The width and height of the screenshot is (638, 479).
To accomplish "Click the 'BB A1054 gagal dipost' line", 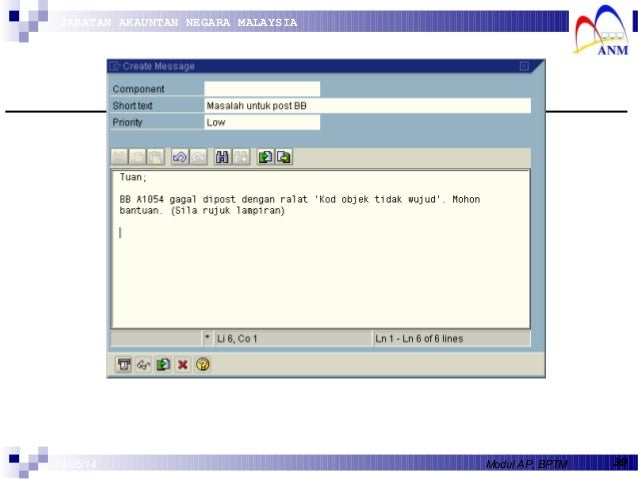I will pos(300,199).
